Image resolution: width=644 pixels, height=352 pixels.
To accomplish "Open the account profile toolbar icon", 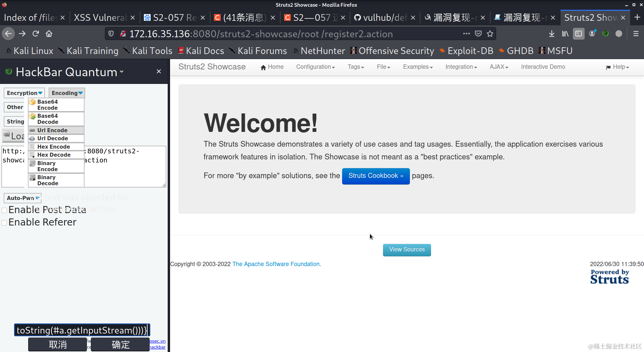I will (592, 34).
